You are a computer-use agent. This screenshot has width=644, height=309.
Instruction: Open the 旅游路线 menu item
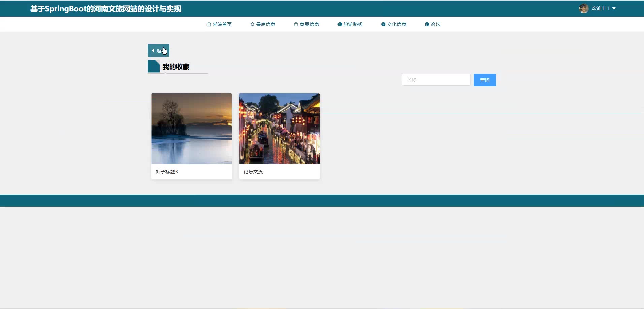click(x=353, y=24)
